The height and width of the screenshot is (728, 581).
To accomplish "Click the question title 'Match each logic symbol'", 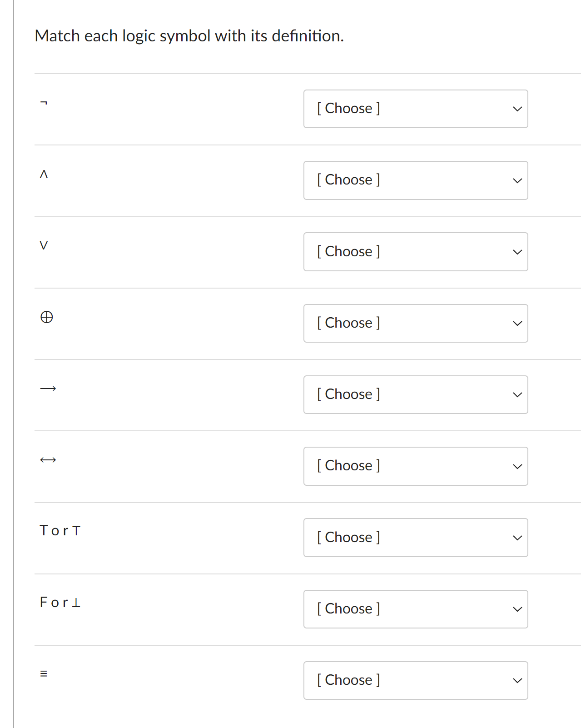I will 189,36.
